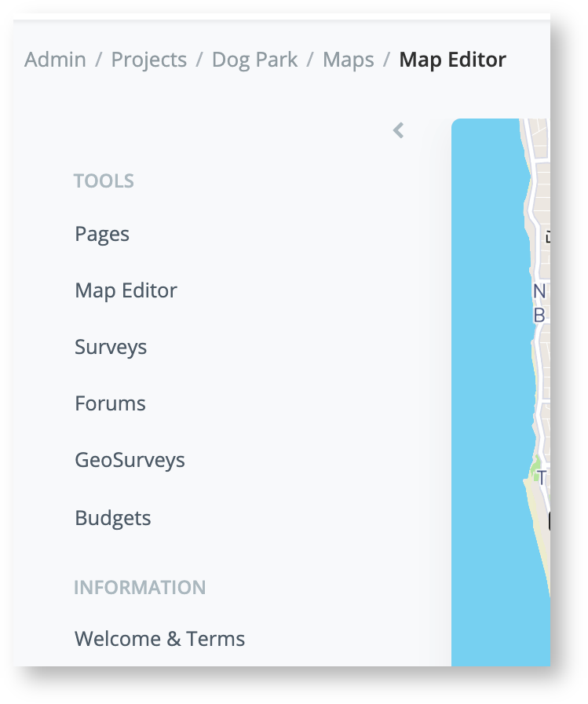This screenshot has width=588, height=704.
Task: Return to Maps from the breadcrumb trail
Action: [348, 60]
